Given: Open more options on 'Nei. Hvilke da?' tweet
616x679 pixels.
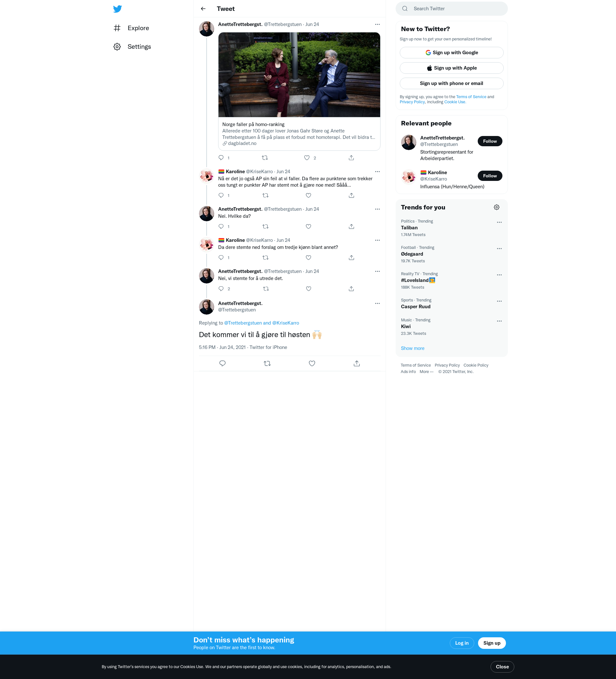Looking at the screenshot, I should point(377,209).
